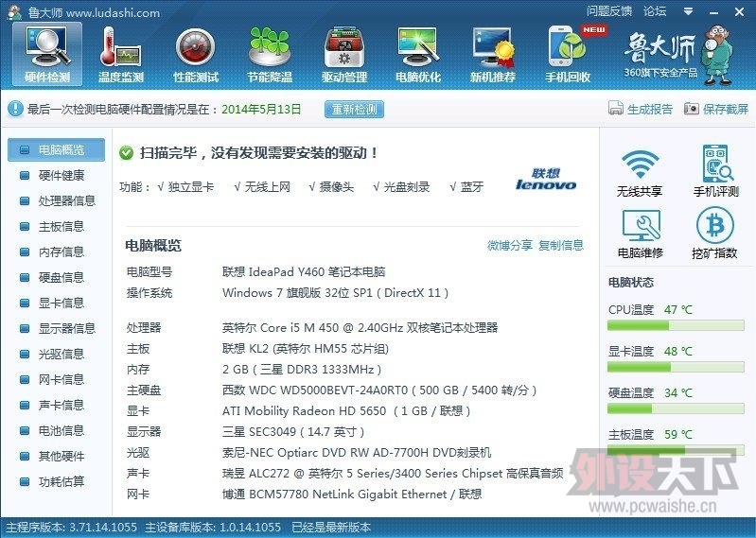The height and width of the screenshot is (538, 756).
Task: Click the 主程序版本 3.71.14.1055 status text
Action: (71, 528)
